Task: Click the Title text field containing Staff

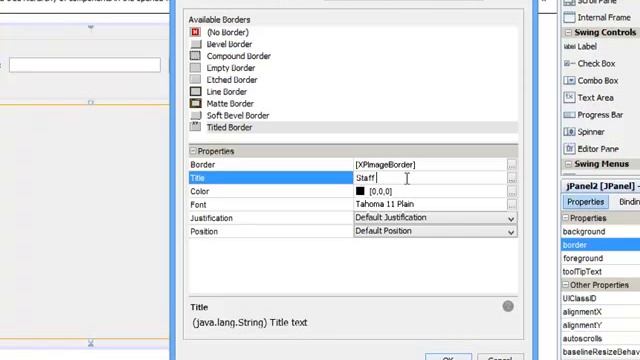Action: [x=430, y=178]
